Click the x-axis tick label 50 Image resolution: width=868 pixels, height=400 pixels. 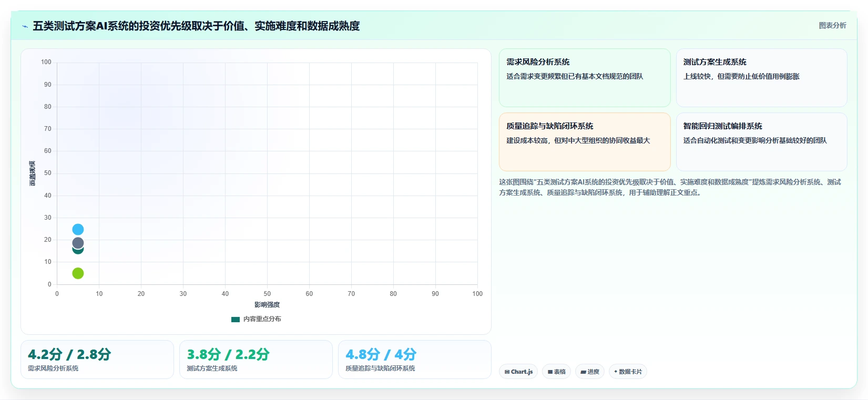[x=267, y=294]
